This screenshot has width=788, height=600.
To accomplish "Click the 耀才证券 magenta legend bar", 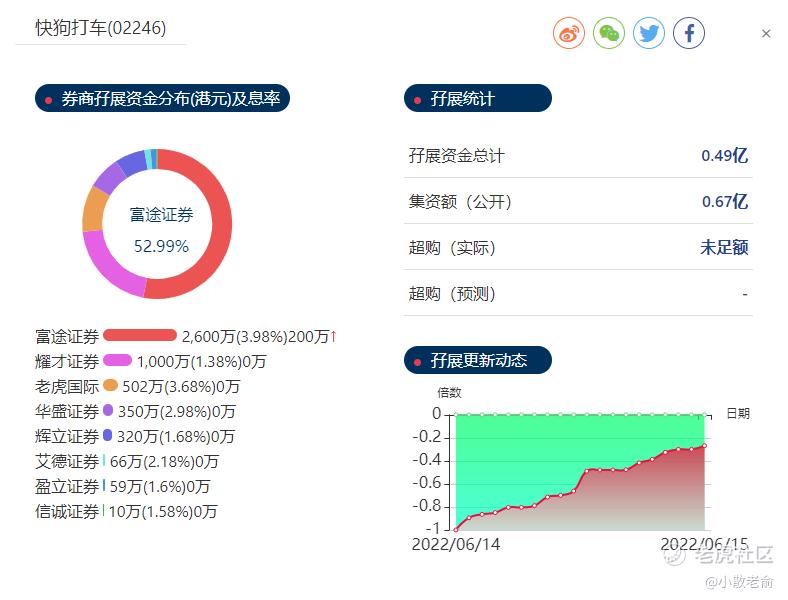I will (x=118, y=360).
